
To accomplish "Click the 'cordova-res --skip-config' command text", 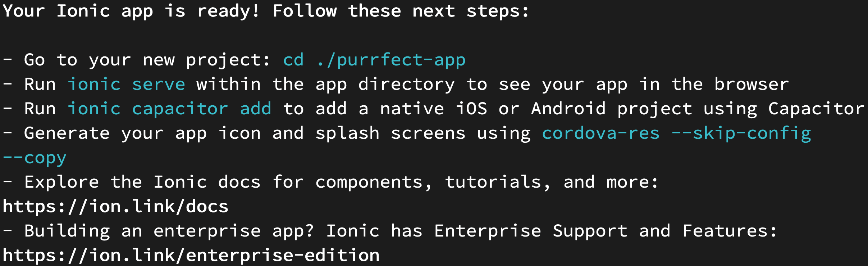I will pyautogui.click(x=676, y=133).
